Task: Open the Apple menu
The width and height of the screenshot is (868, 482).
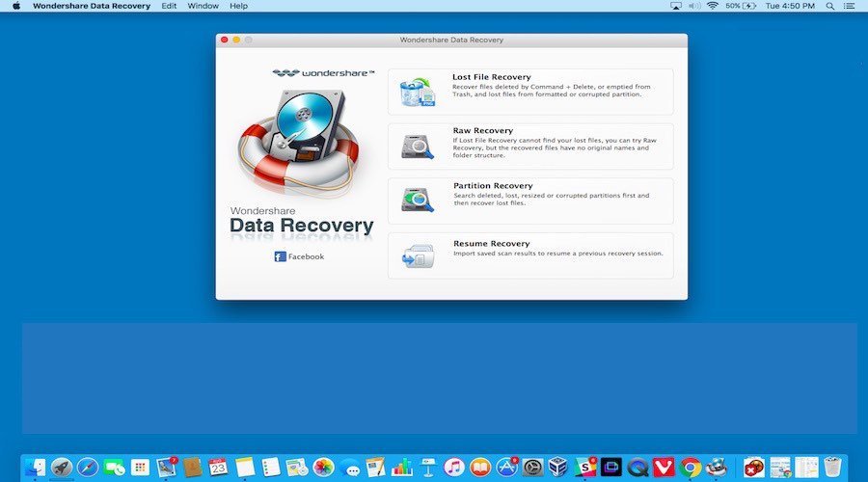Action: pos(15,6)
